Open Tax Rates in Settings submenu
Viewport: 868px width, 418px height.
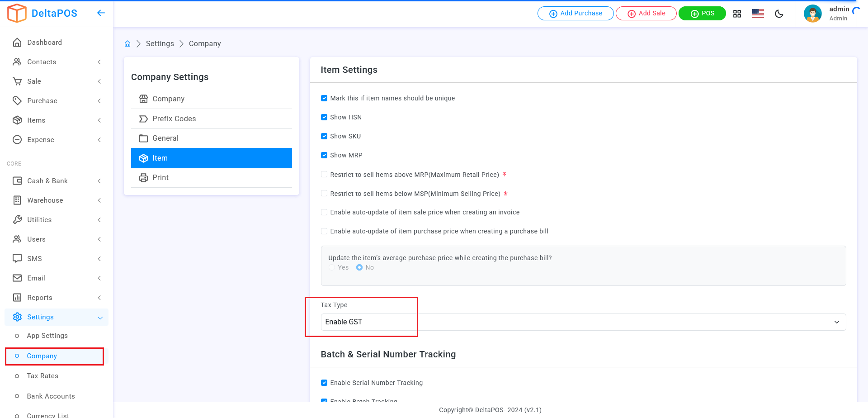(42, 376)
